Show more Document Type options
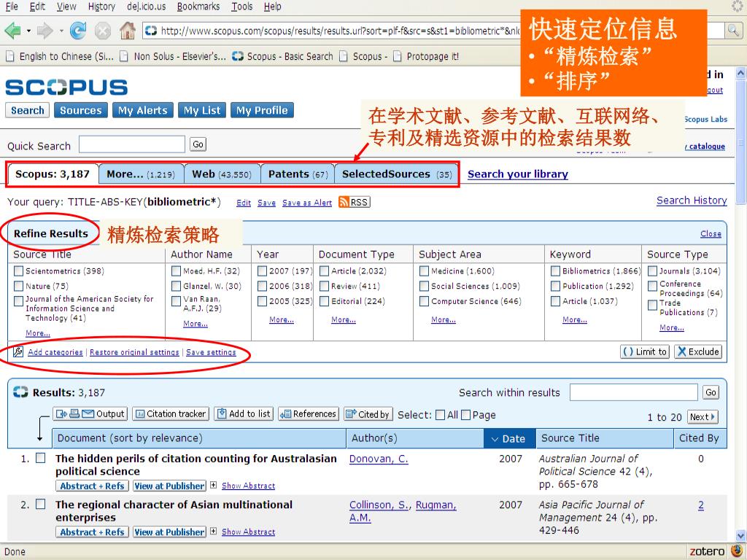Screen dimensions: 747x560 [344, 320]
